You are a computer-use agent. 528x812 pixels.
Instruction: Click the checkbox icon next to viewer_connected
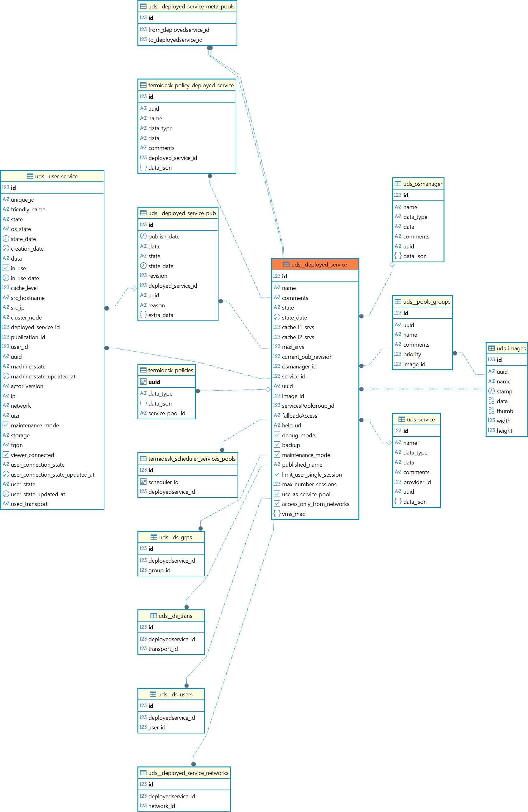pos(6,454)
